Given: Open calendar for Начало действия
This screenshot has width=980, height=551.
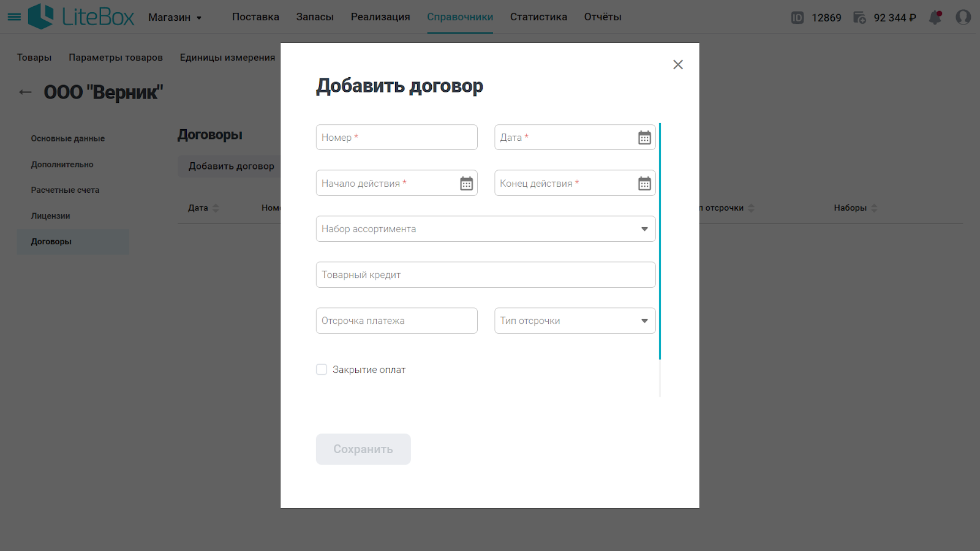Looking at the screenshot, I should [x=467, y=184].
